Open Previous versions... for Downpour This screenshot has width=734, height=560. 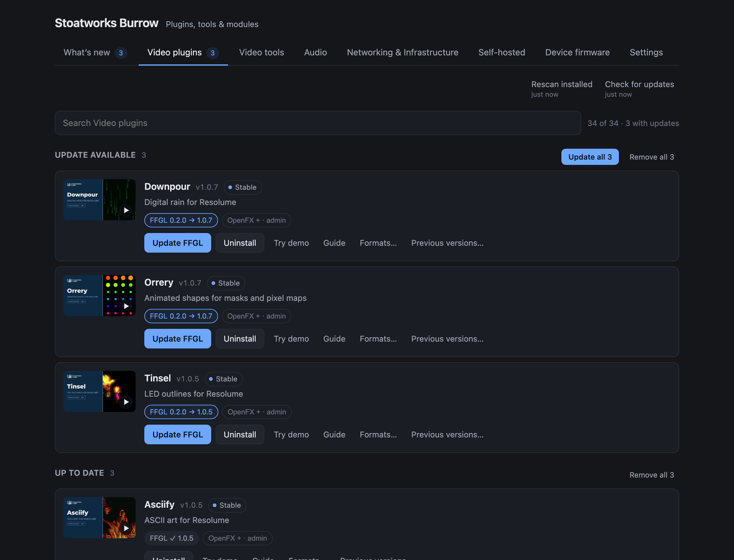447,243
